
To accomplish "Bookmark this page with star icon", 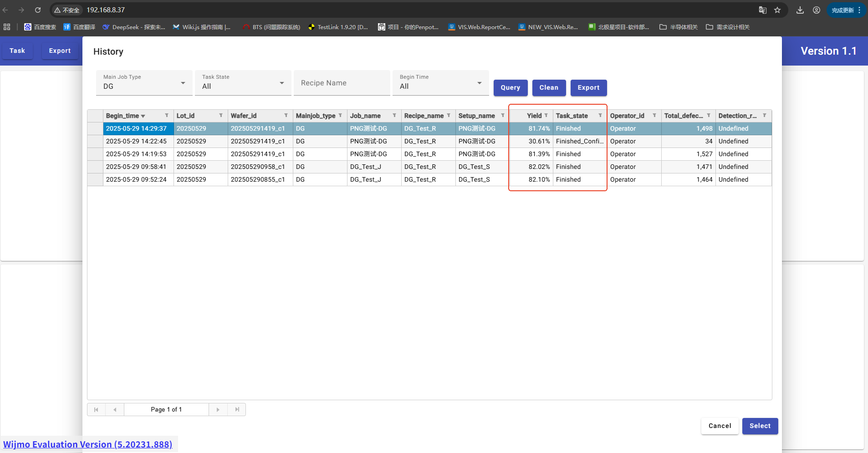I will (x=777, y=10).
